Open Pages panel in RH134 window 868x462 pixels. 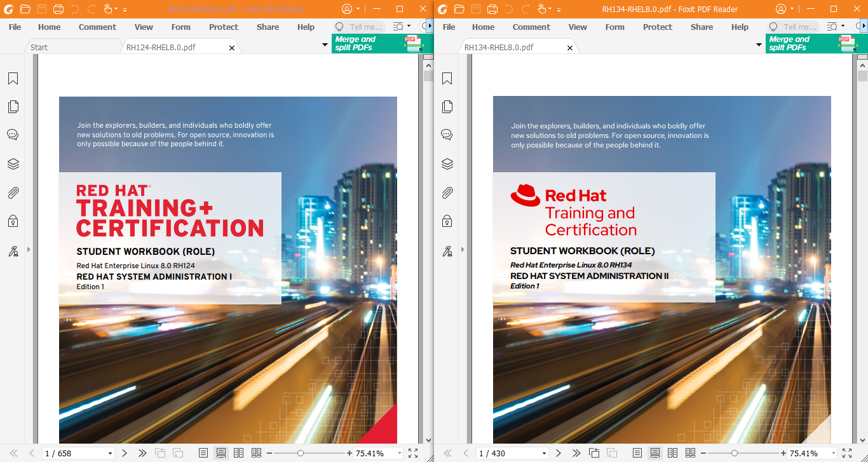[447, 106]
